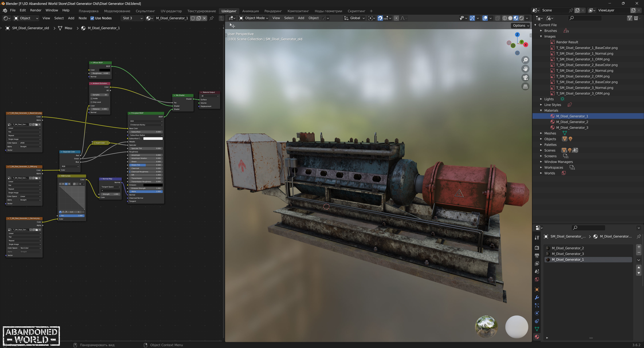This screenshot has width=644, height=348.
Task: Open the Options dropdown in viewport
Action: (521, 25)
